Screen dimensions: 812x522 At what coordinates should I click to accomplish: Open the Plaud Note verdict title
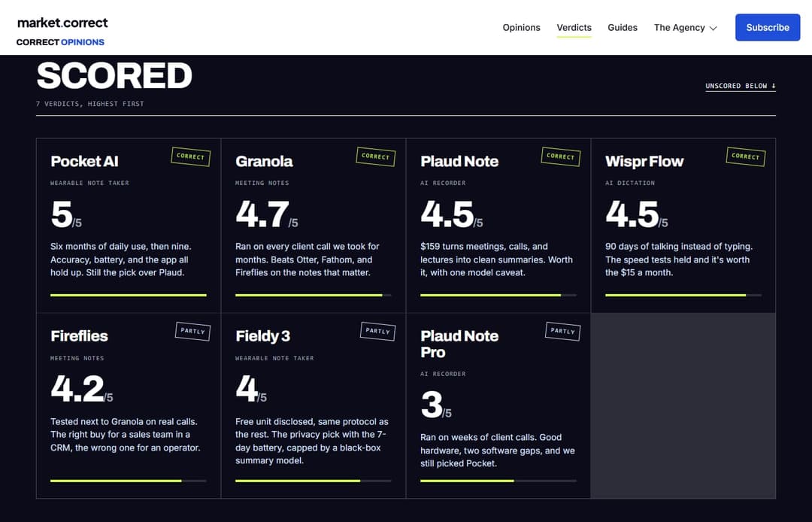click(459, 161)
